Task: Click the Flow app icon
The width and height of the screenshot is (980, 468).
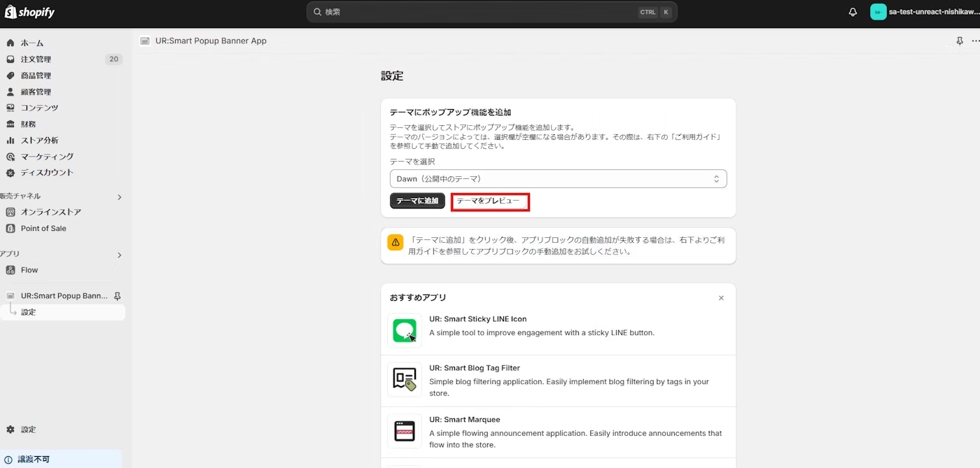Action: pyautogui.click(x=10, y=270)
